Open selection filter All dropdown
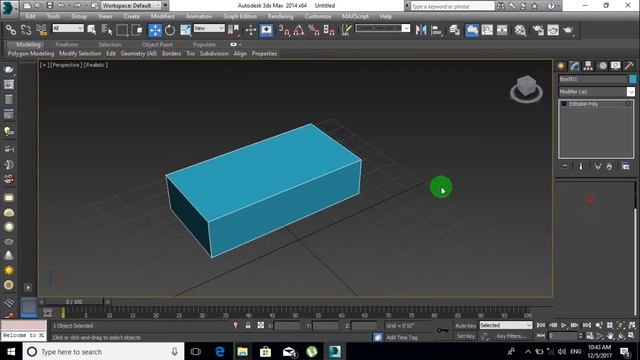This screenshot has width=640, height=360. coord(68,28)
